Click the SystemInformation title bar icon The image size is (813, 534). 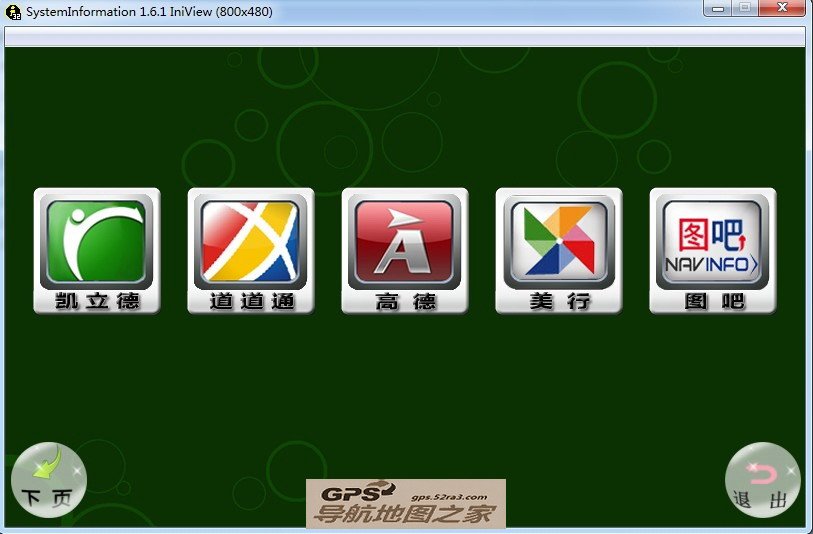click(13, 11)
